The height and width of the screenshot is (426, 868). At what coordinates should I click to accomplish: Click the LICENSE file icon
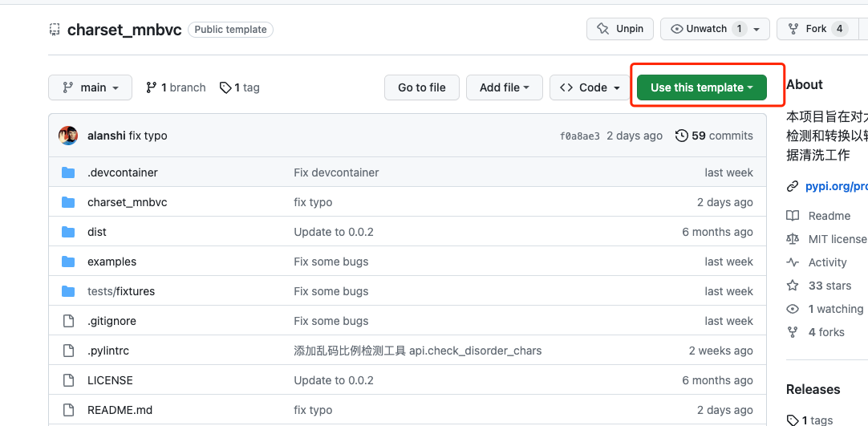[x=68, y=380]
